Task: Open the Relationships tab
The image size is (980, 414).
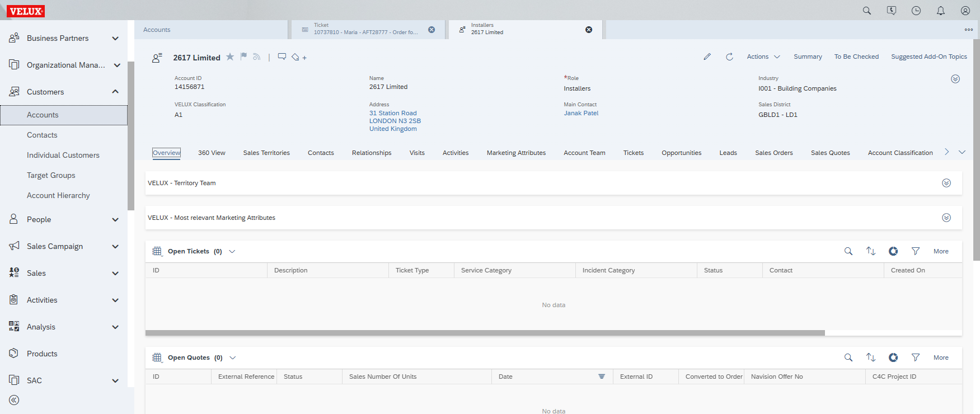Action: [372, 153]
